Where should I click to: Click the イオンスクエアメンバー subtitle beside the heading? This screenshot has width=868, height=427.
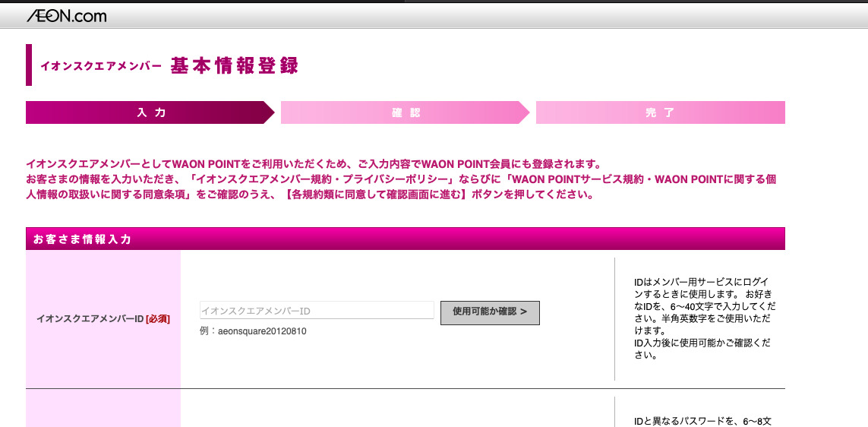coord(101,67)
